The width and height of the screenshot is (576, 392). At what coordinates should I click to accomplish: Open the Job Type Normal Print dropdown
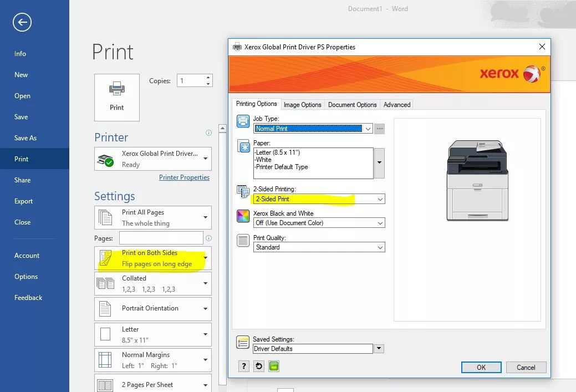(x=313, y=129)
